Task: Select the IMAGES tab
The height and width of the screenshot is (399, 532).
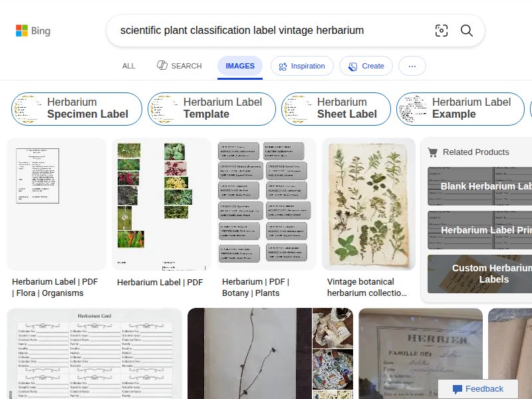Action: [x=239, y=66]
